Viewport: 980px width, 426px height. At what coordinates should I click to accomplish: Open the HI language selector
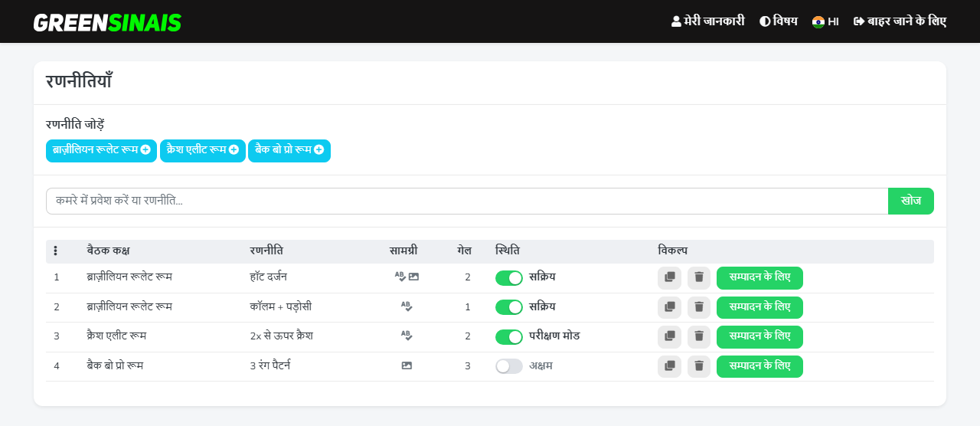click(825, 21)
